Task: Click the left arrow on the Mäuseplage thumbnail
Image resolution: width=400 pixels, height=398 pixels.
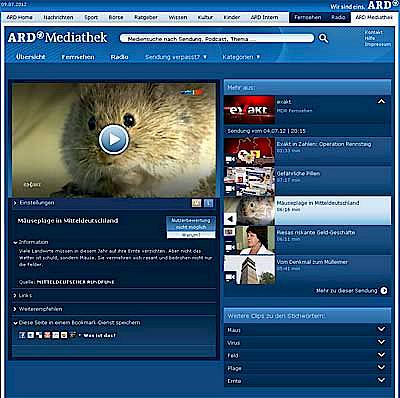Action: 230,219
